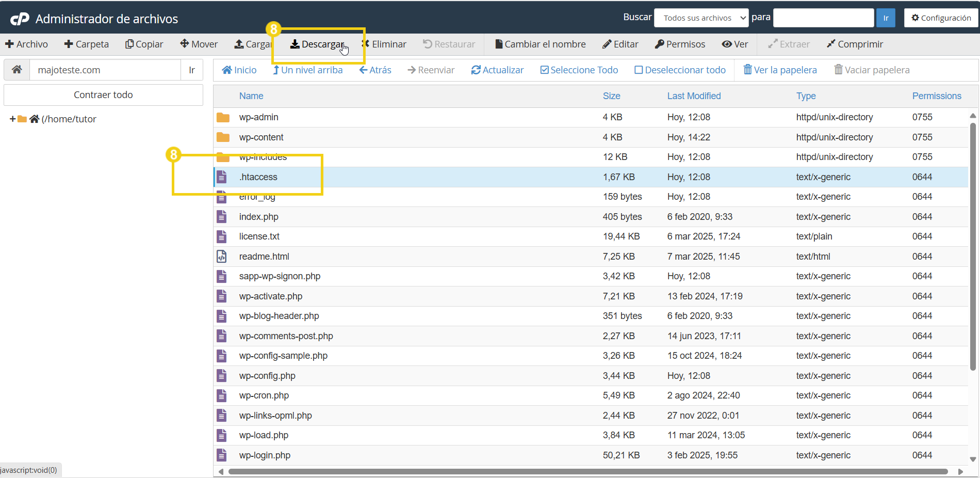
Task: Select wp-config-sample.php file name
Action: 283,356
